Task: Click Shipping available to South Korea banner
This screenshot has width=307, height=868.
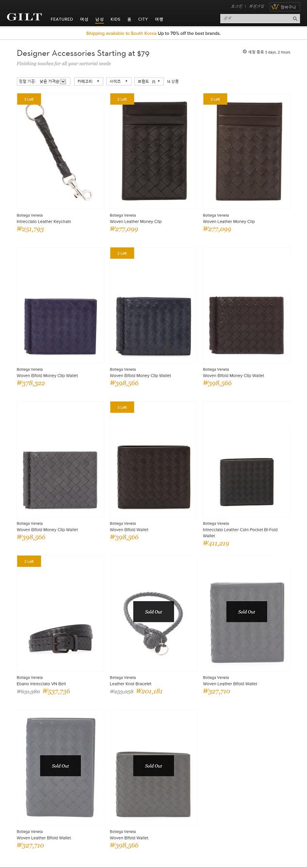Action: click(153, 33)
